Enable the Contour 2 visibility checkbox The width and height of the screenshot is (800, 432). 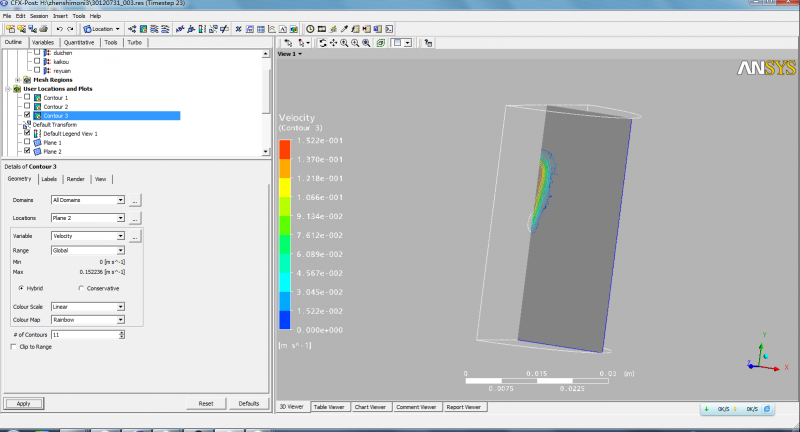tap(27, 106)
